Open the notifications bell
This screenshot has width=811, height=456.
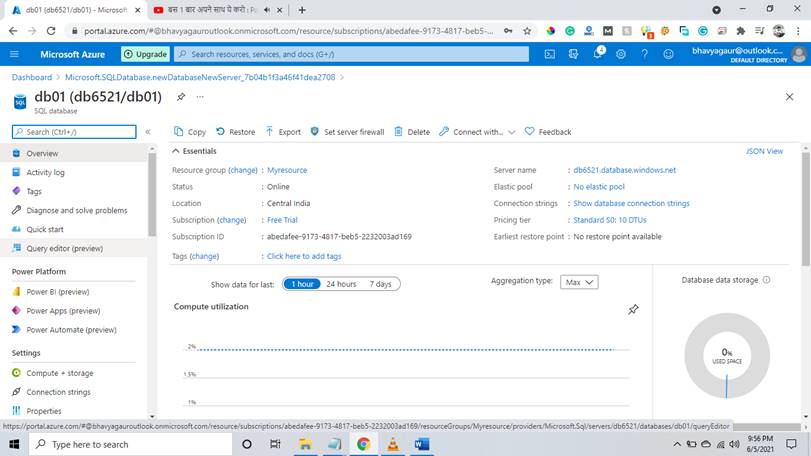click(597, 54)
